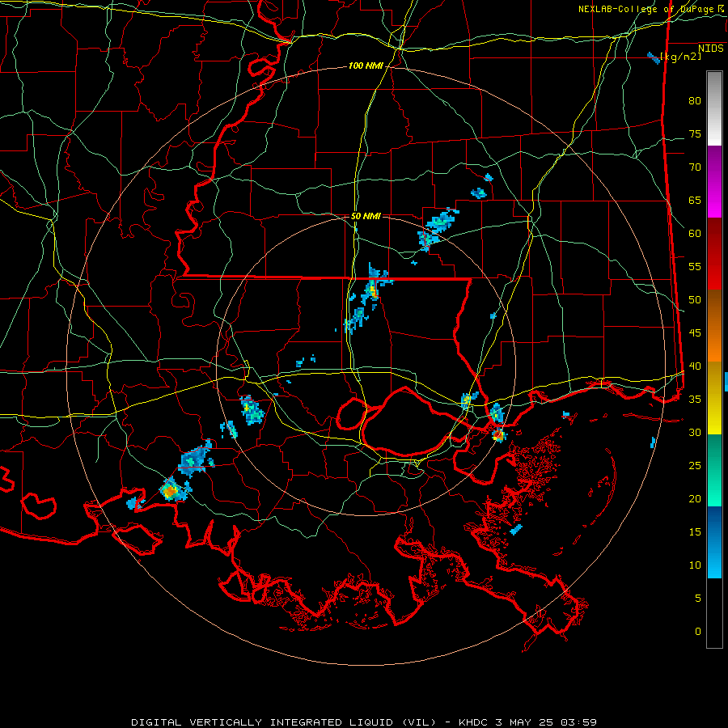Click the NIDS label above the scale
The height and width of the screenshot is (728, 728).
(x=711, y=49)
